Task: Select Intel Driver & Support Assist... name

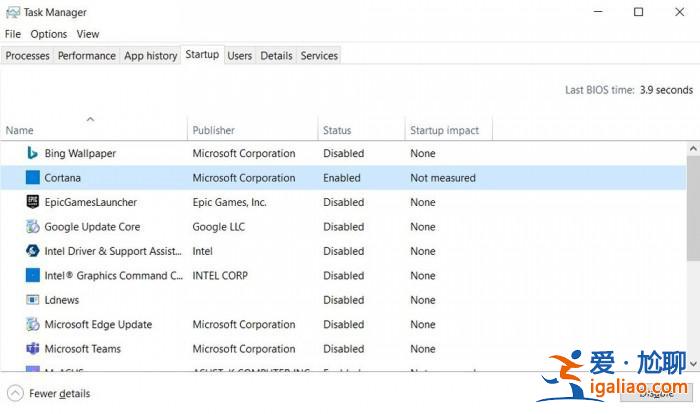Action: [x=113, y=251]
